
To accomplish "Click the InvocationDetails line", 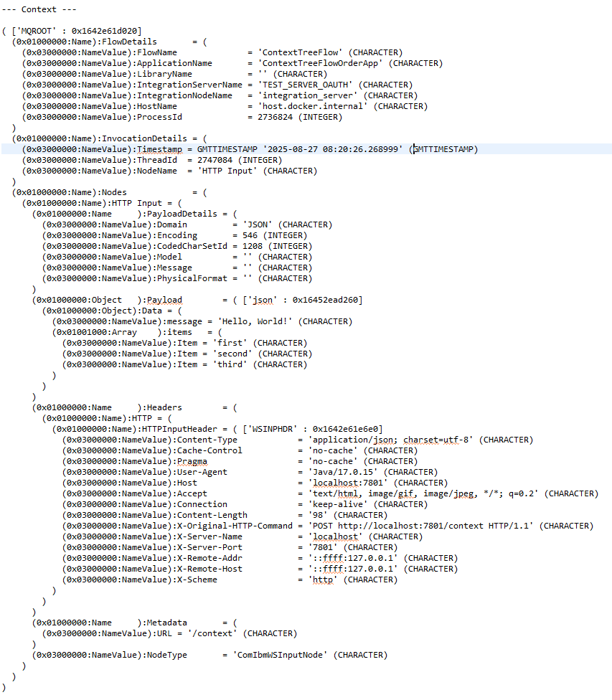I will point(110,138).
